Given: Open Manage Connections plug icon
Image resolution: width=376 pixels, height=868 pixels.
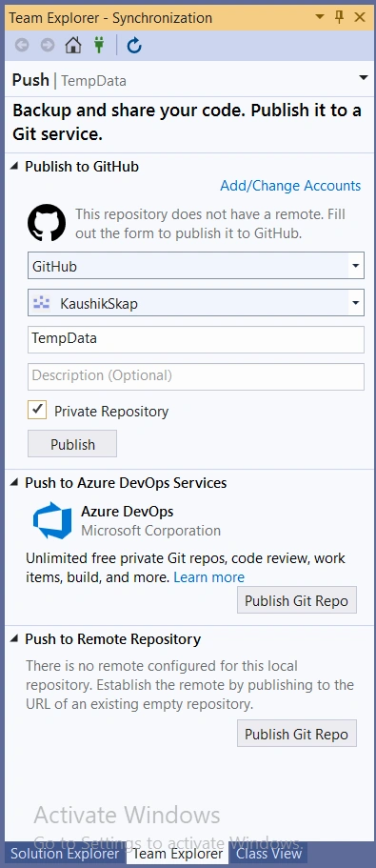Looking at the screenshot, I should pyautogui.click(x=99, y=45).
